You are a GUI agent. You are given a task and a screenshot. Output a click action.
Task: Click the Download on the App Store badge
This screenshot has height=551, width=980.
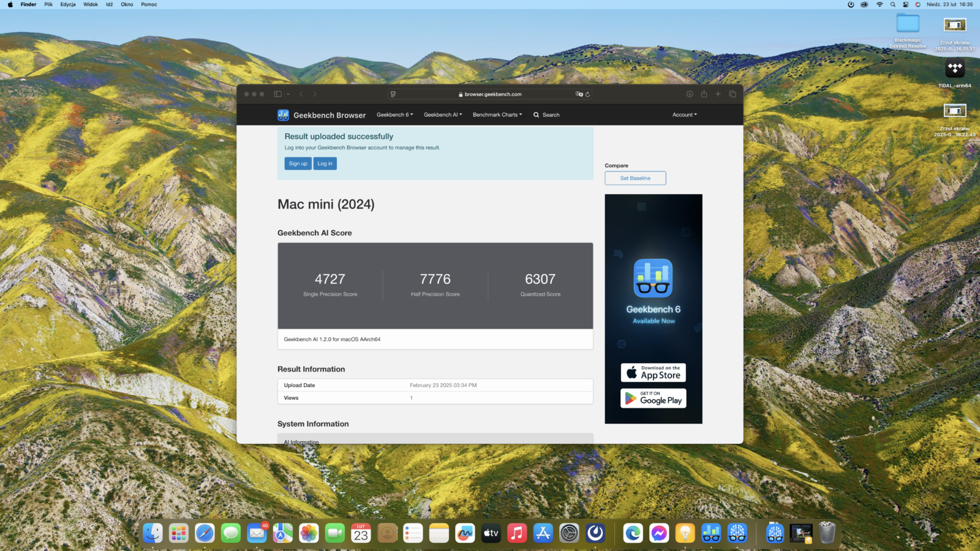[653, 373]
